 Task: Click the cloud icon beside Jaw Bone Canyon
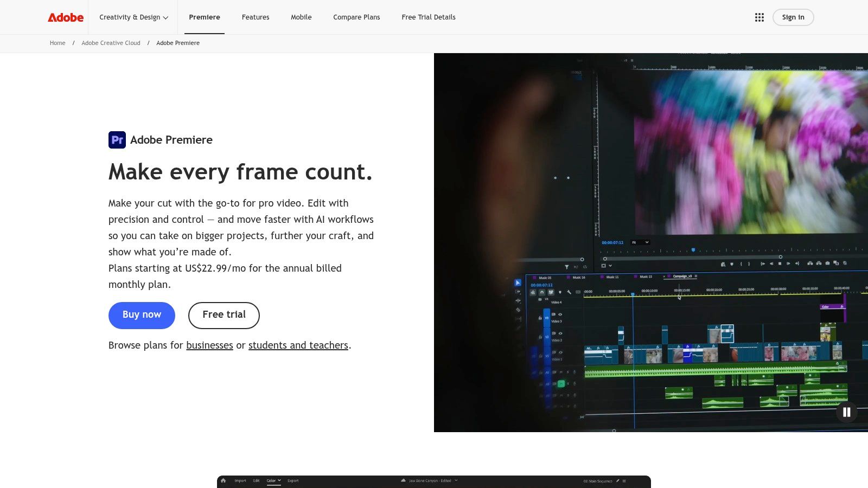click(403, 480)
